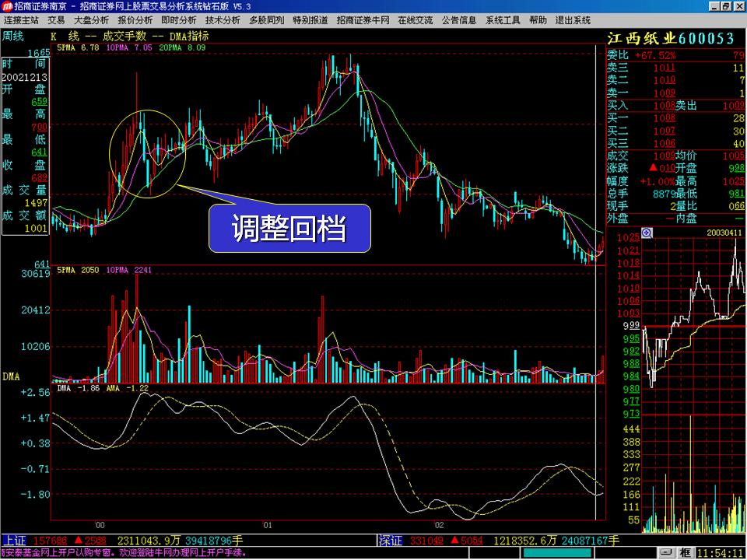Click 退出系统 in the menu bar
Image resolution: width=747 pixels, height=560 pixels.
click(573, 20)
